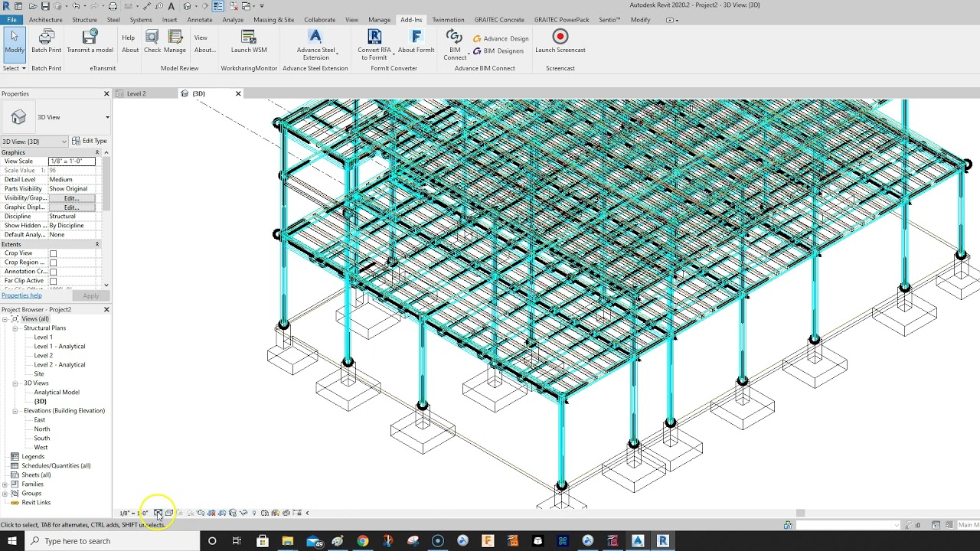Click the Windows Start button
This screenshot has width=980, height=551.
12,541
